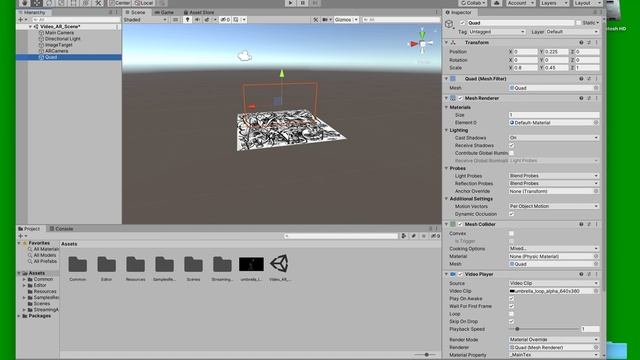Screen dimensions: 640x360
Task: Open Video Player Source dropdown
Action: [x=554, y=283]
